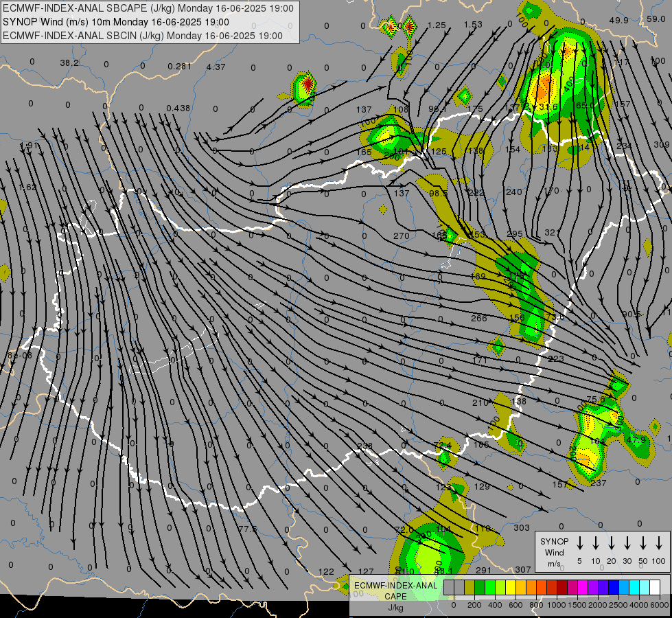Viewport: 672px width, 618px height.
Task: Pick the pure yellow swatch on CAPE scale
Action: click(511, 588)
